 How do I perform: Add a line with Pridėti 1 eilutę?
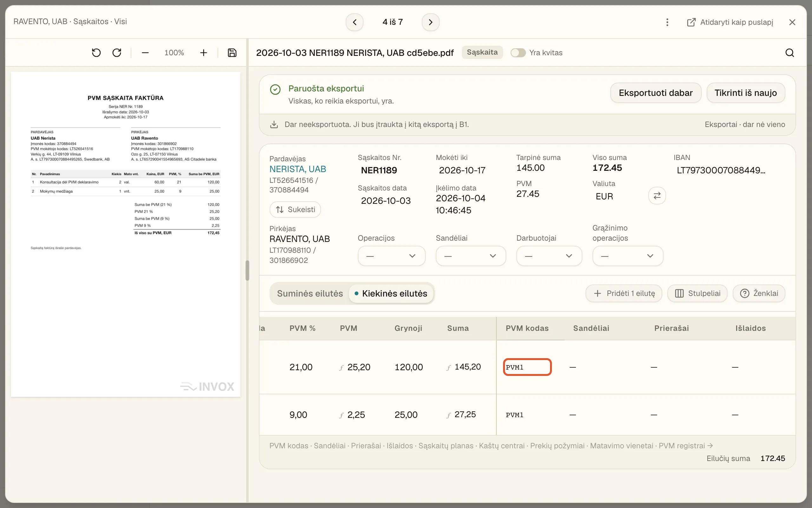tap(623, 293)
